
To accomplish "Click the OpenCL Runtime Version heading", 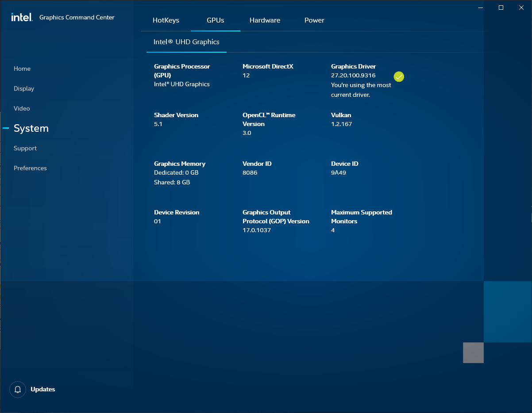I will tap(269, 119).
